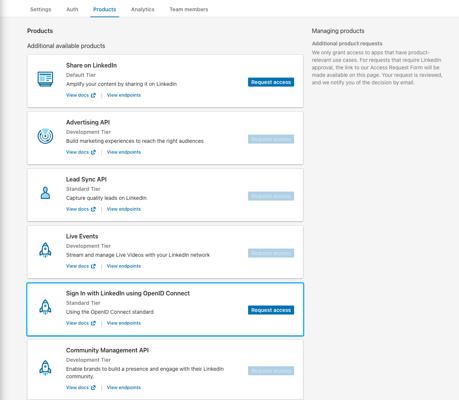The height and width of the screenshot is (400, 459).
Task: Open View docs external link under Advertising API
Action: 81,152
